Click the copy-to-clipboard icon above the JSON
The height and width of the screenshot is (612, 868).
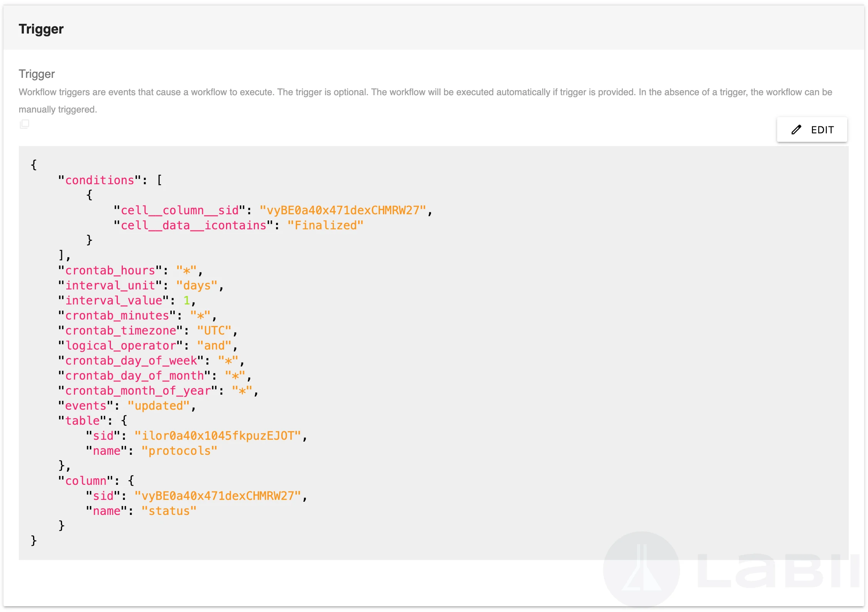(x=24, y=124)
